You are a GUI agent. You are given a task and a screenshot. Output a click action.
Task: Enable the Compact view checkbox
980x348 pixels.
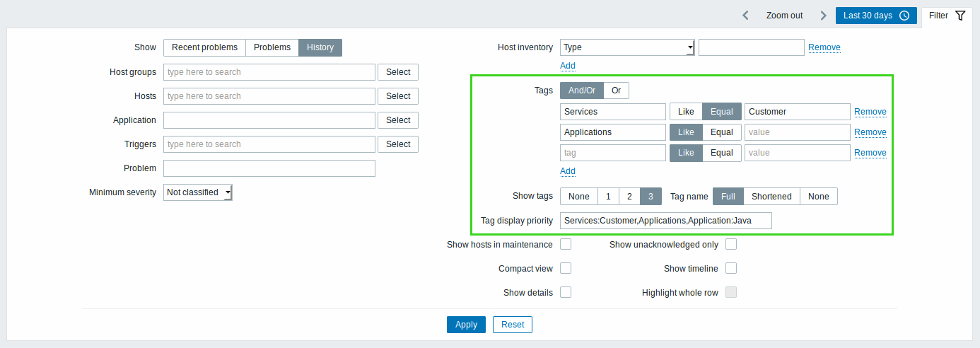coord(566,269)
